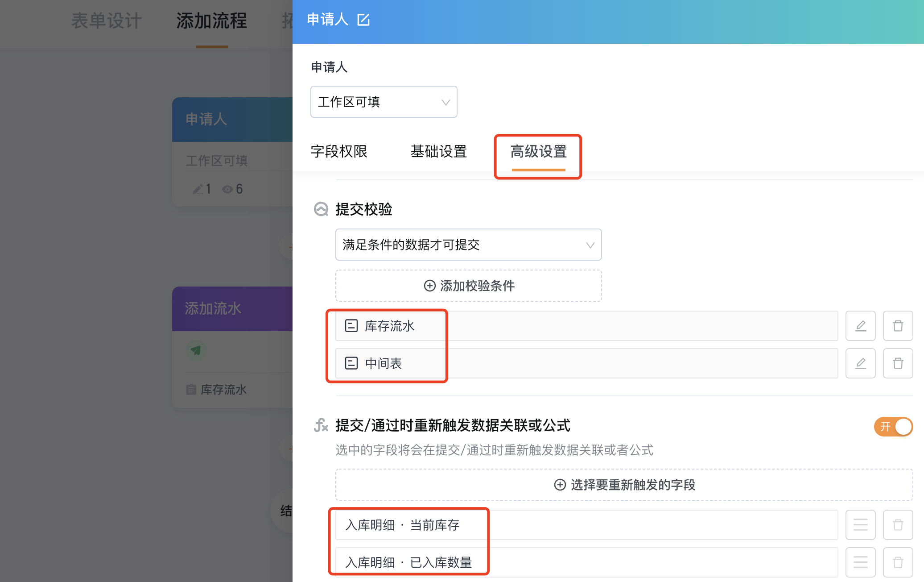924x582 pixels.
Task: Click the form icon beside 库存流水 row
Action: point(351,326)
